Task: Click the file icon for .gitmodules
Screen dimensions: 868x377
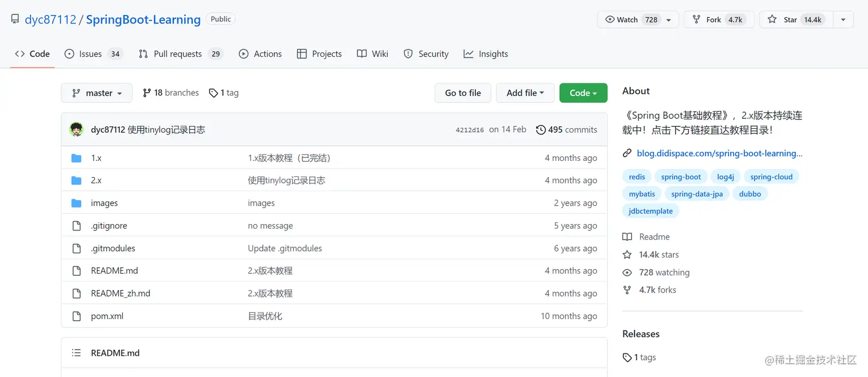Action: click(x=76, y=248)
